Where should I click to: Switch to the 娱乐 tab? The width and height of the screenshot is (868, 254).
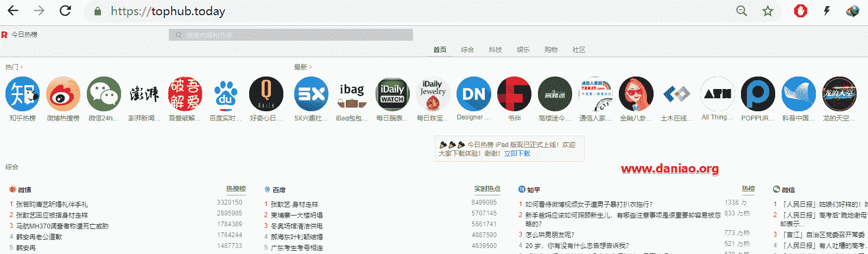click(x=523, y=49)
